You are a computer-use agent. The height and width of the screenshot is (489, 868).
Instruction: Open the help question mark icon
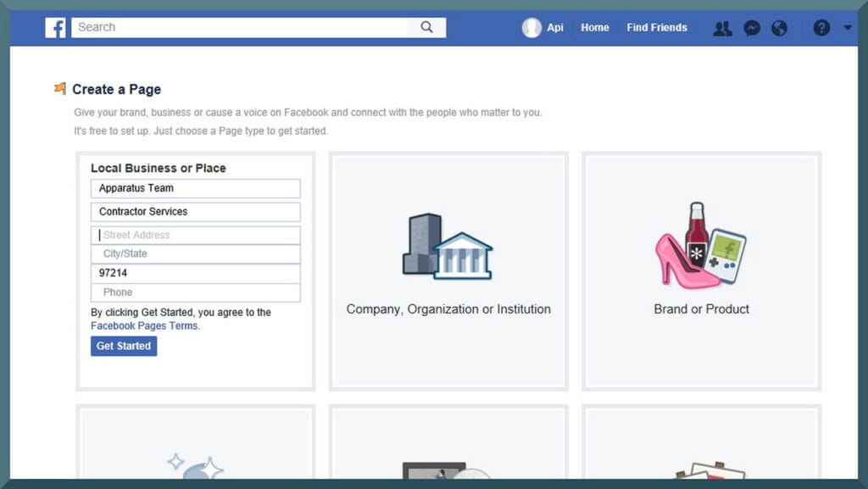point(821,28)
